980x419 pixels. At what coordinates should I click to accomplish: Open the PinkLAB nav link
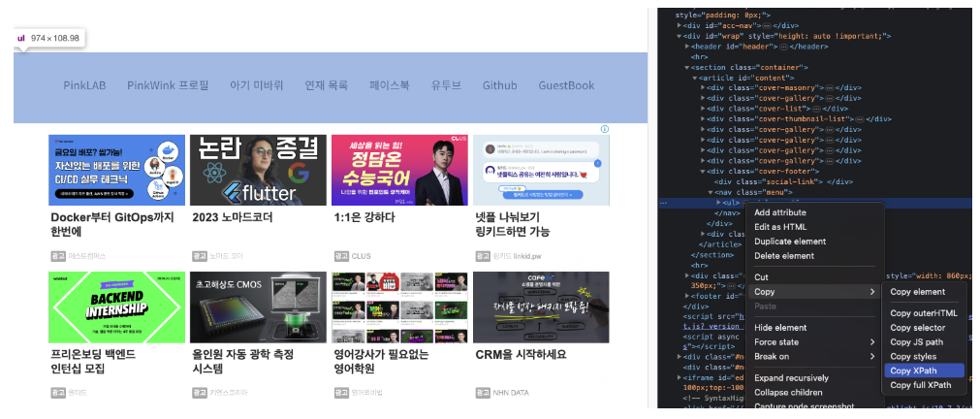84,85
